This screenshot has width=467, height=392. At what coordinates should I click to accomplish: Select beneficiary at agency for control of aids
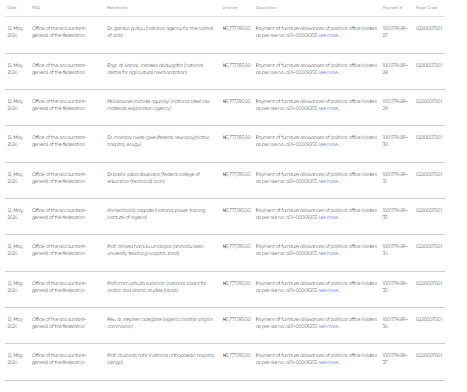click(x=160, y=32)
